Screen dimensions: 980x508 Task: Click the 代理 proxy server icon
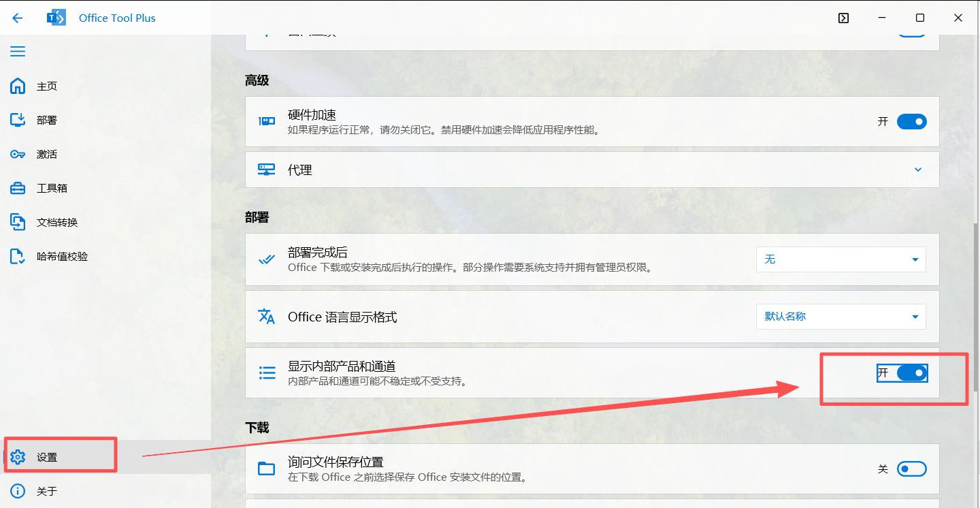coord(266,170)
